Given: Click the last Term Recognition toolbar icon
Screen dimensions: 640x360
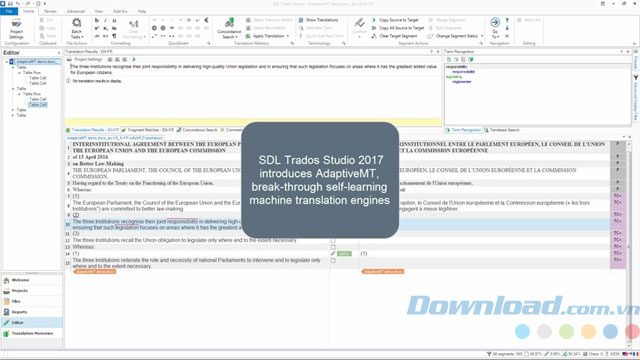Looking at the screenshot, I should coord(471,60).
